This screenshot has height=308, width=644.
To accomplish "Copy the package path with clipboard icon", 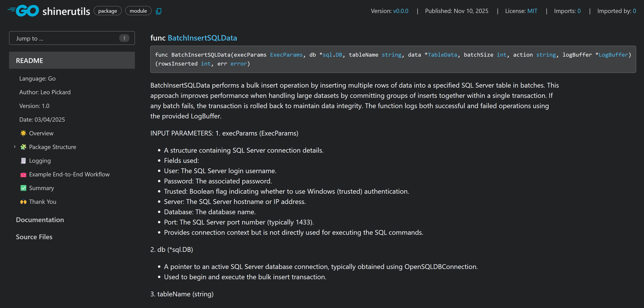I will click(158, 11).
